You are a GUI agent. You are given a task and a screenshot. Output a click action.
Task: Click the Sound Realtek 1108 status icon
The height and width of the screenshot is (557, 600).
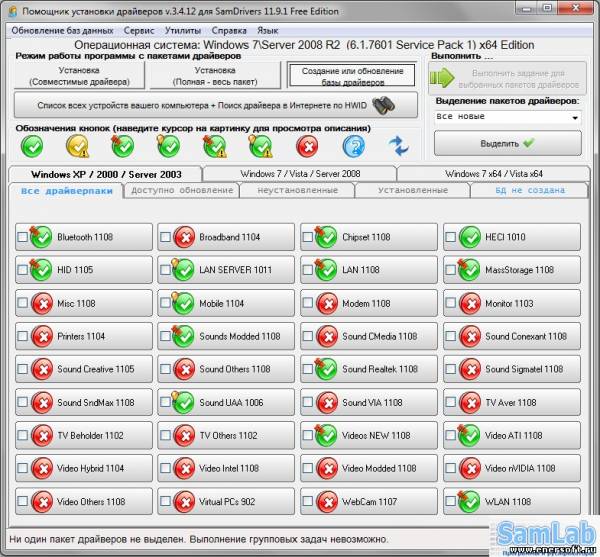pos(326,369)
